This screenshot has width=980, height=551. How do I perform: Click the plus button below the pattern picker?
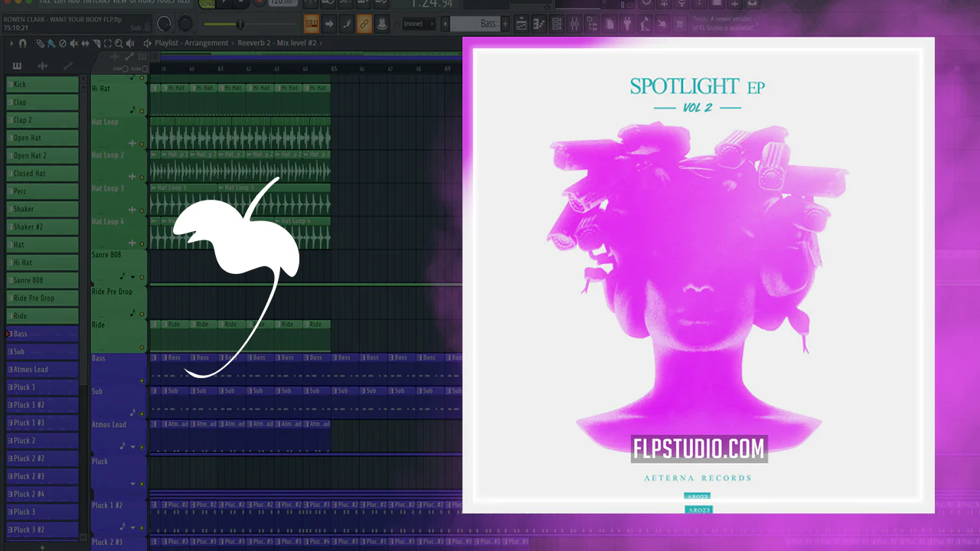click(42, 546)
